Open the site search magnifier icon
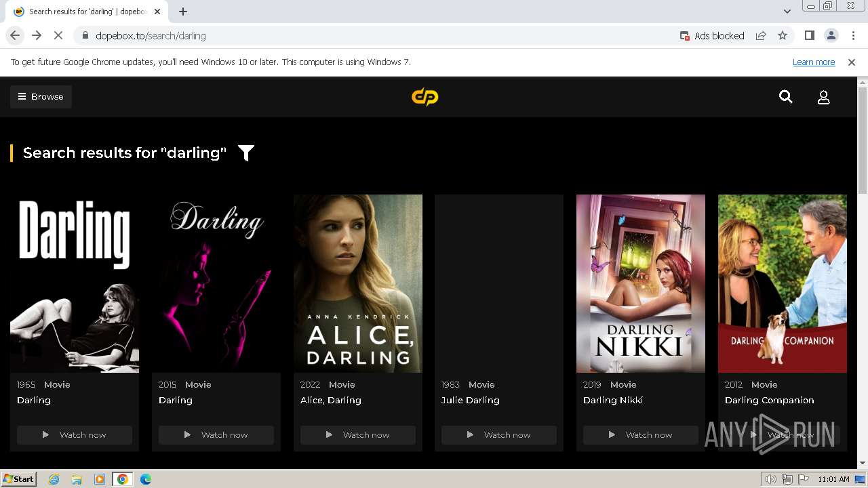Image resolution: width=868 pixels, height=488 pixels. [x=786, y=97]
